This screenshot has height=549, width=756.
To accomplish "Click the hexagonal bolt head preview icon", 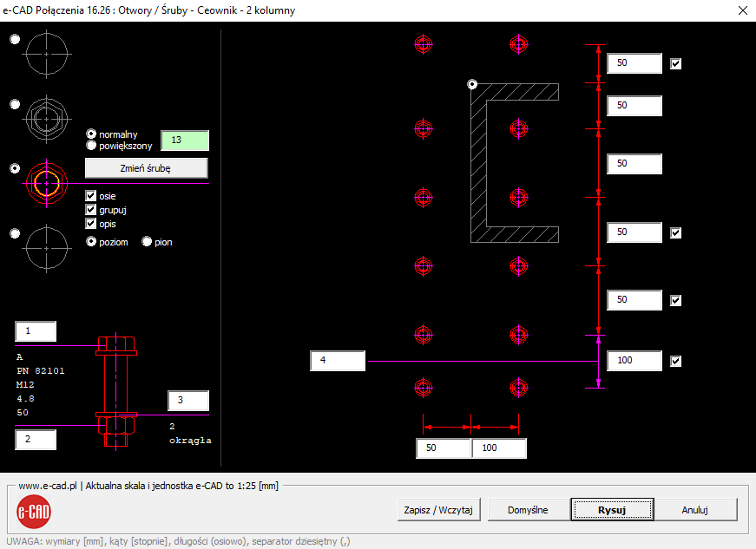I will pos(46,119).
